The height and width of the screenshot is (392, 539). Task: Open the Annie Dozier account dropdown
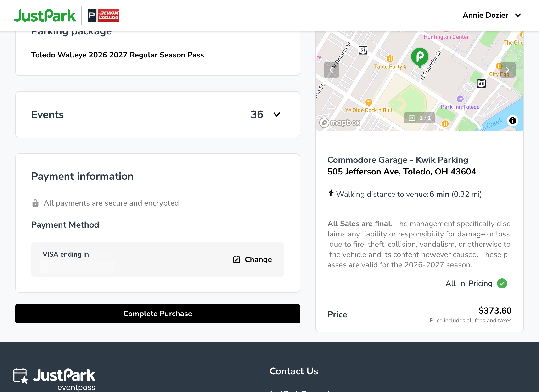(x=492, y=15)
